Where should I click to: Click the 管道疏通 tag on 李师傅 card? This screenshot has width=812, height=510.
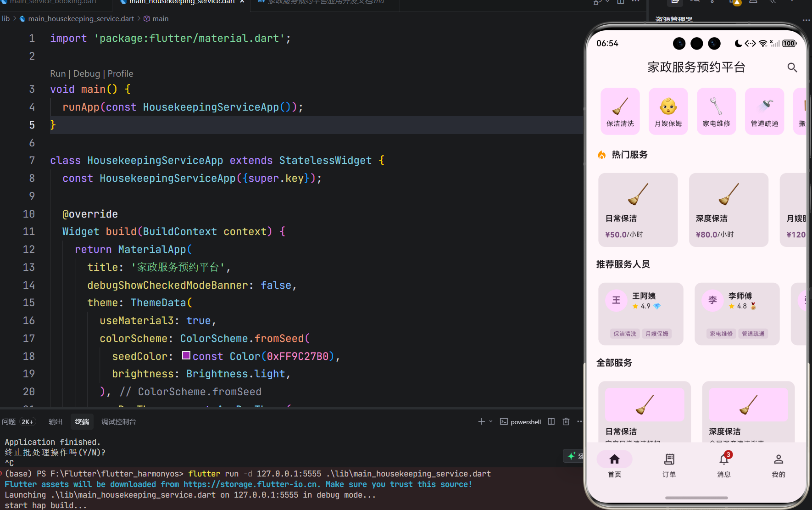tap(753, 334)
